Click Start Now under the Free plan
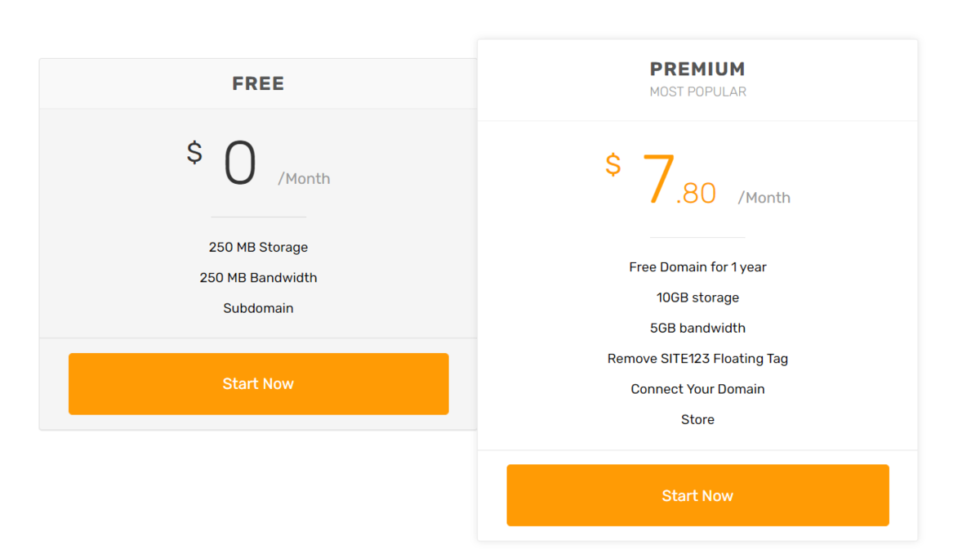 click(258, 383)
